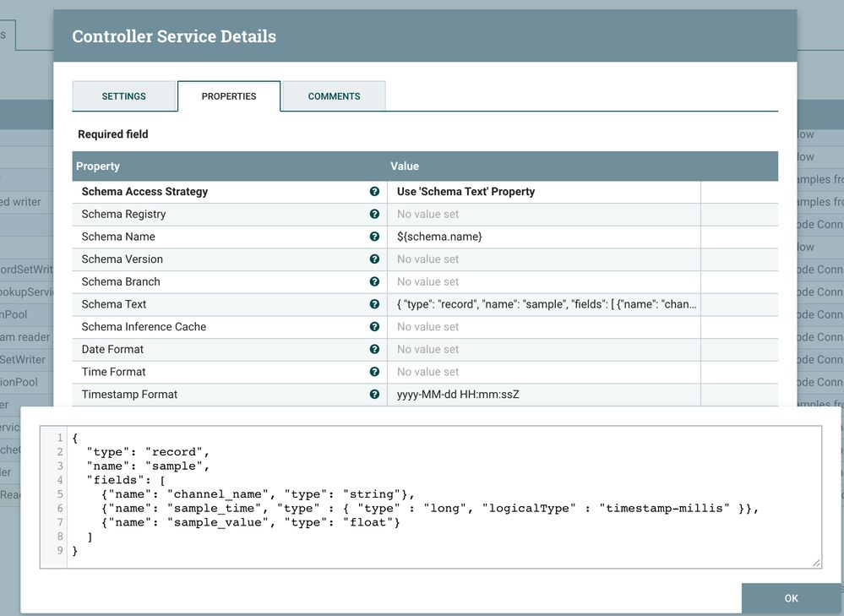Screen dimensions: 844x616
Task: Place cursor on the sample_time field line
Action: [x=429, y=509]
